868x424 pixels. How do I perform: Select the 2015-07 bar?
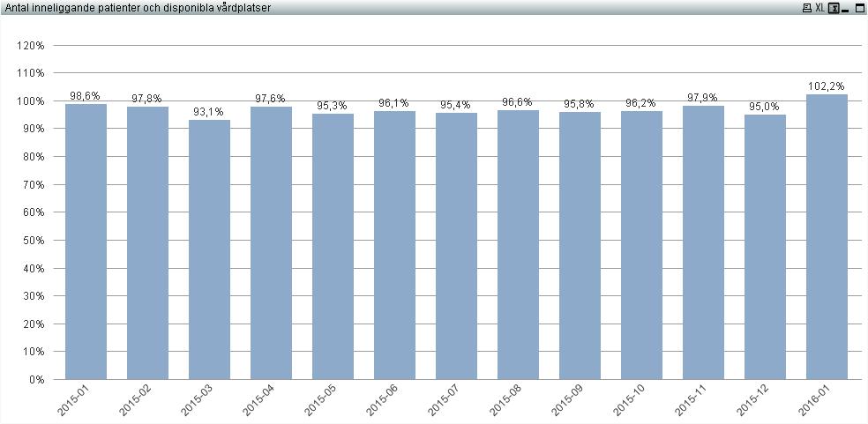click(456, 246)
